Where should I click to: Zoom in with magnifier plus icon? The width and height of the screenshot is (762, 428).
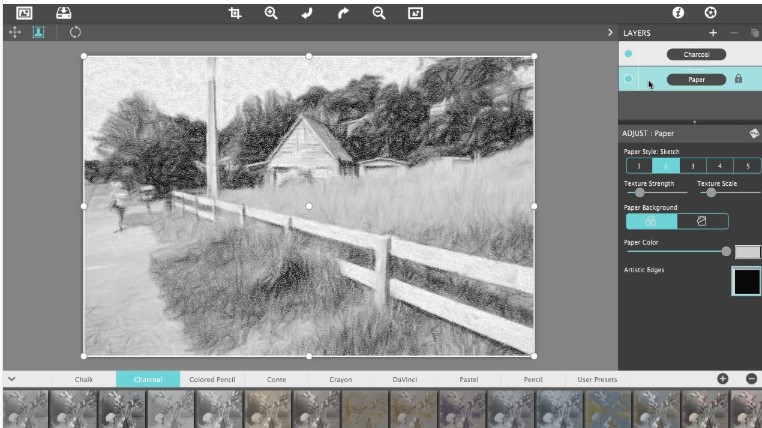[271, 13]
